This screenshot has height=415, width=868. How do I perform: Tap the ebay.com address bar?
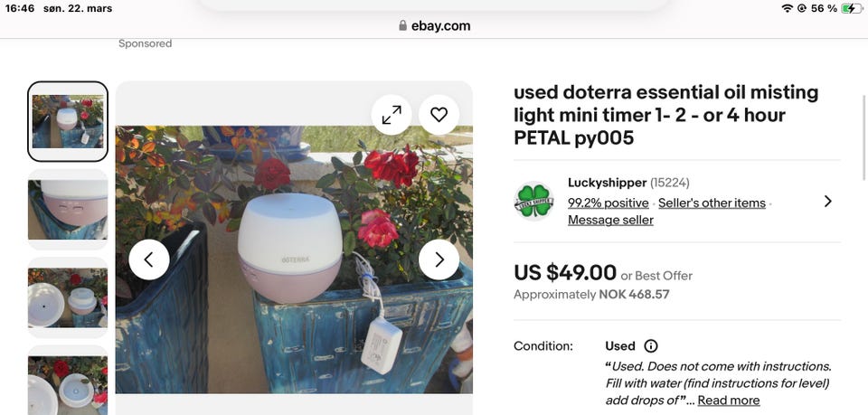[434, 26]
